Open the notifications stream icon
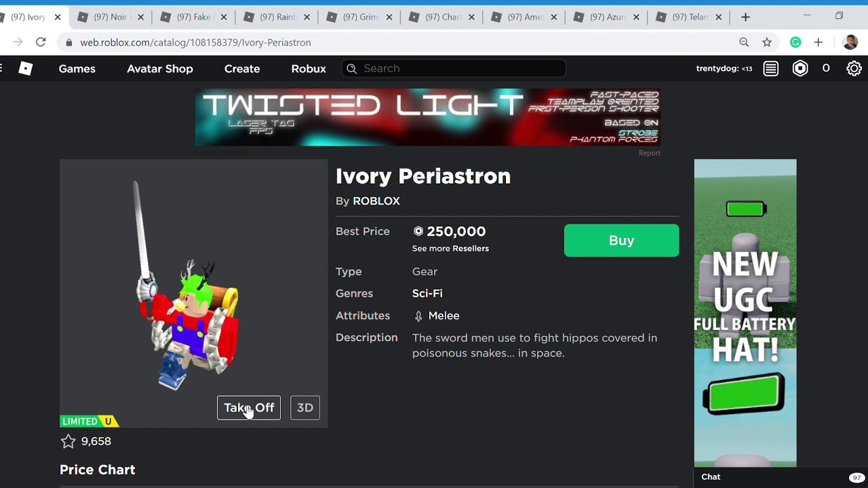 coord(771,68)
